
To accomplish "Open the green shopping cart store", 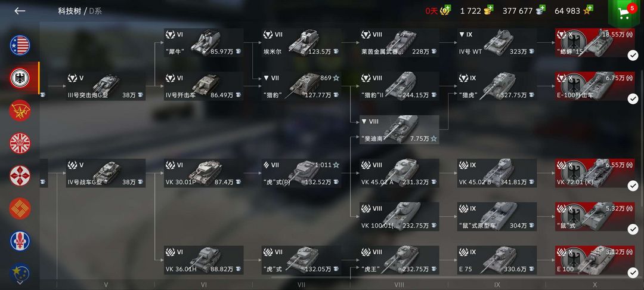I will tap(625, 13).
